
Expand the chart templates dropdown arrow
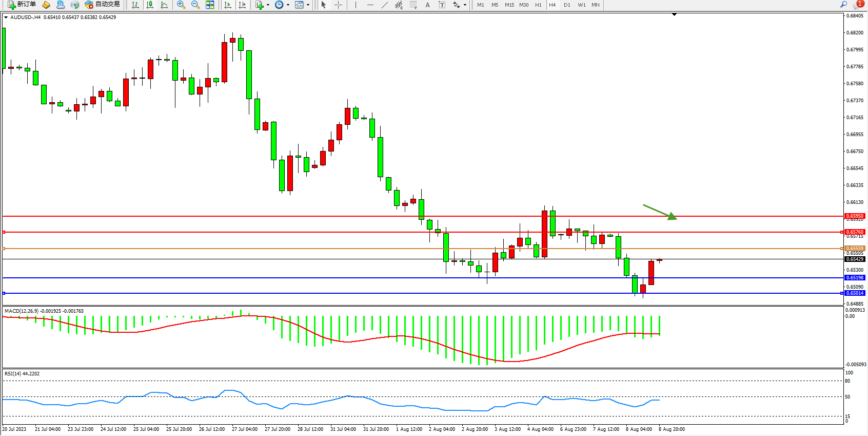(308, 5)
